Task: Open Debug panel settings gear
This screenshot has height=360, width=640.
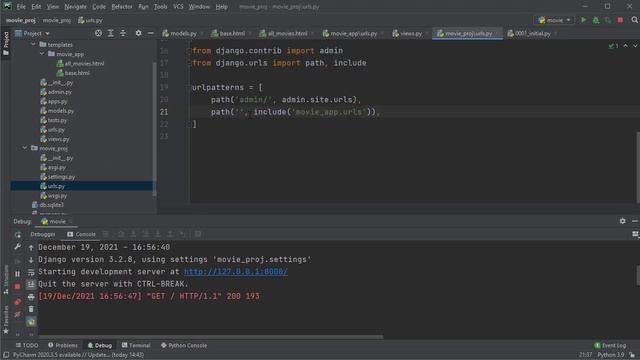Action: click(622, 221)
